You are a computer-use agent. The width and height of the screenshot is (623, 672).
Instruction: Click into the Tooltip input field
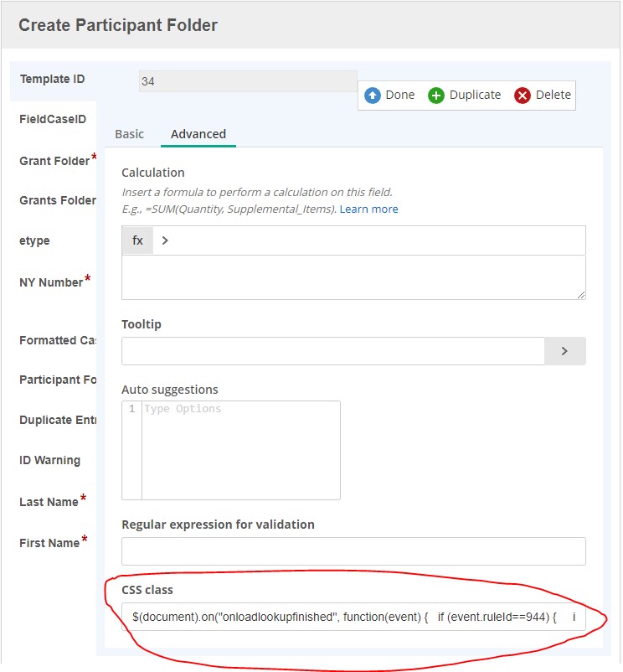333,351
